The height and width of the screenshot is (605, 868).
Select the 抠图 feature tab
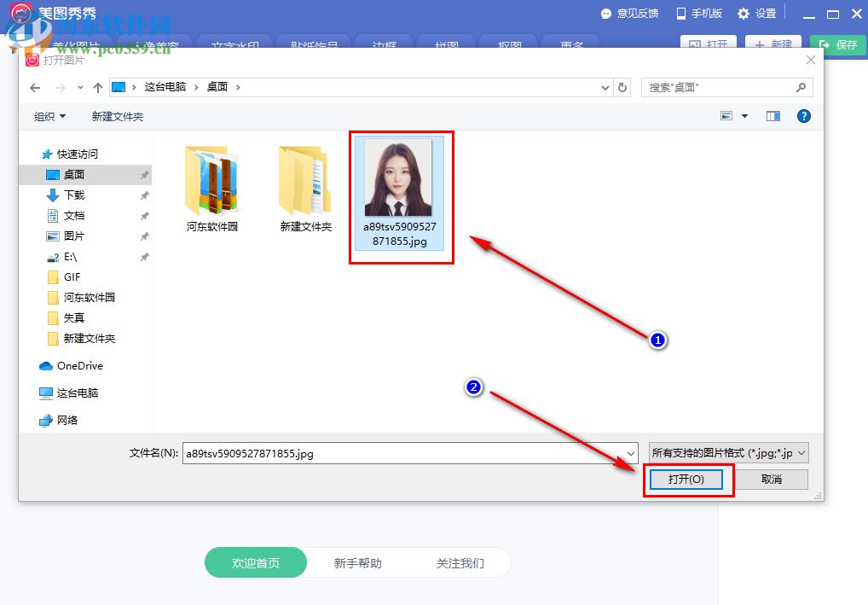(x=508, y=44)
